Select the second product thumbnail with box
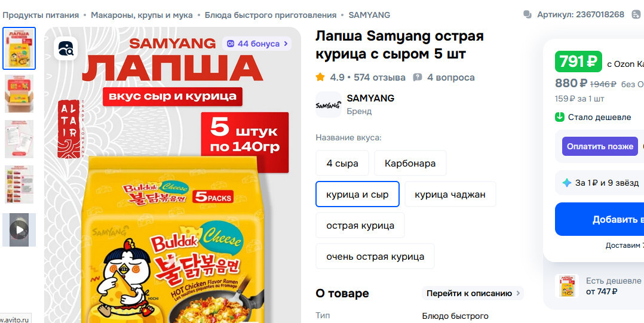The height and width of the screenshot is (323, 644). click(x=19, y=94)
